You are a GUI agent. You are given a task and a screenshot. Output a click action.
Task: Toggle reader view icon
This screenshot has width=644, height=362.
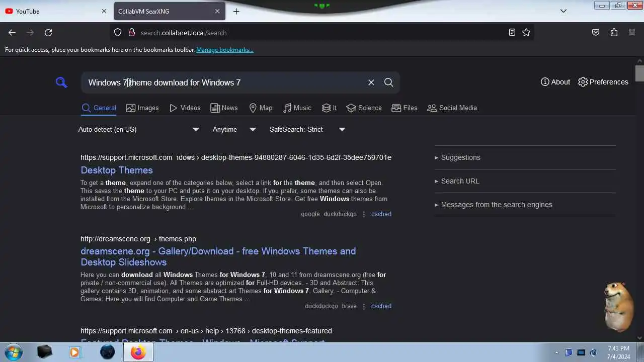tap(512, 33)
